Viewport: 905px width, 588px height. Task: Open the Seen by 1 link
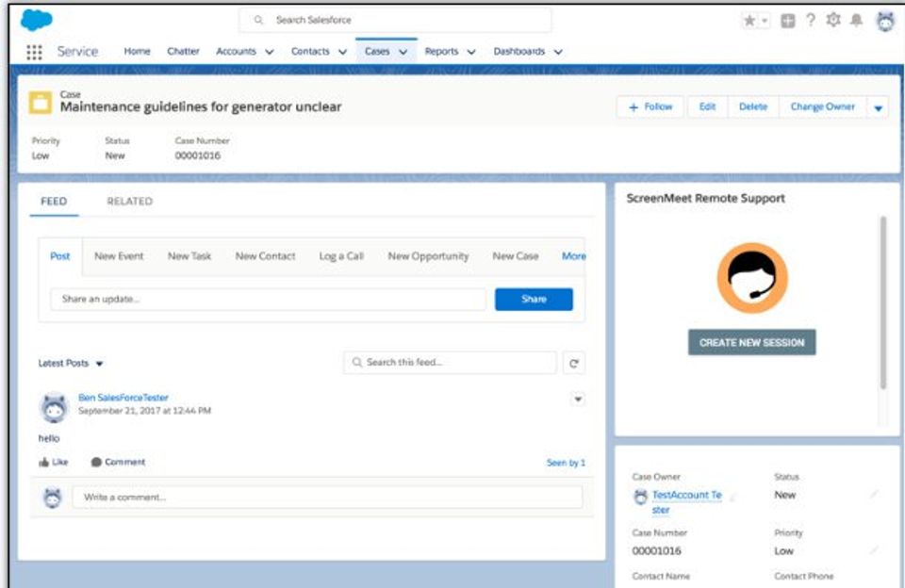pyautogui.click(x=566, y=463)
